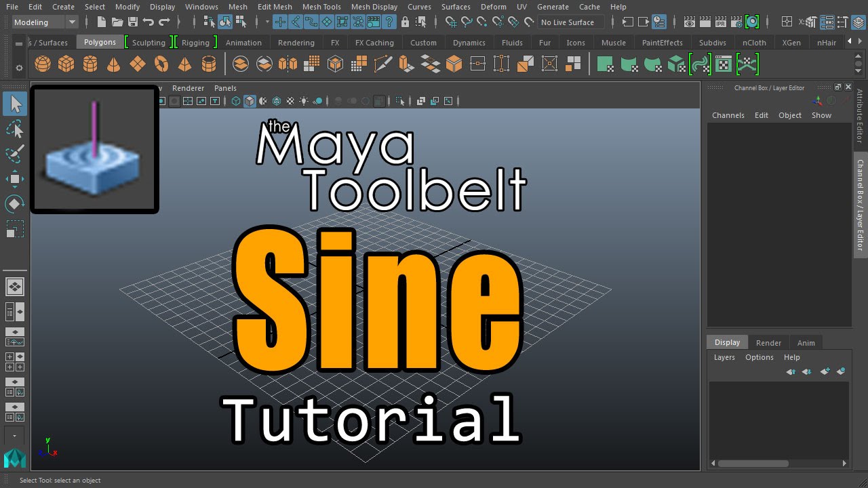Viewport: 868px width, 488px height.
Task: Activate the Move tool in toolbox
Action: pos(15,179)
